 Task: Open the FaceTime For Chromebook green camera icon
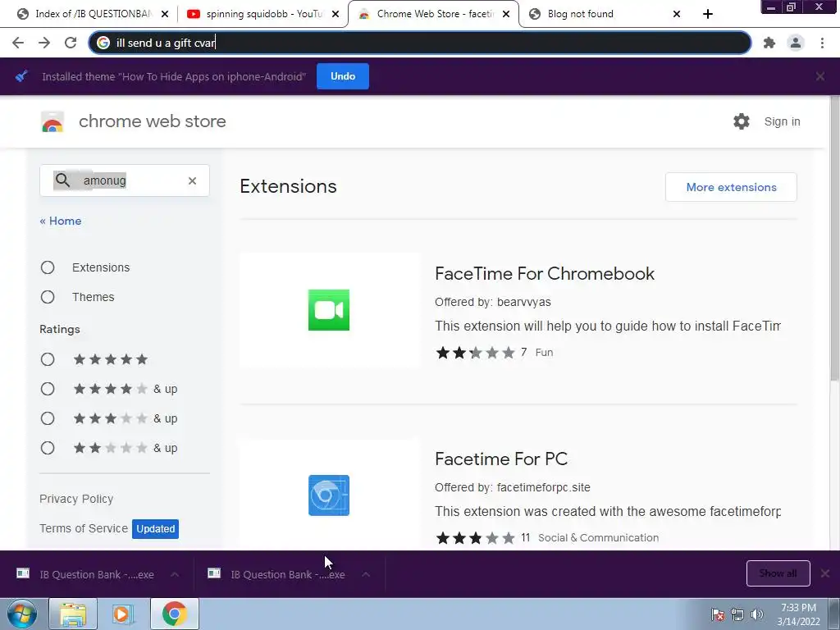pyautogui.click(x=329, y=310)
